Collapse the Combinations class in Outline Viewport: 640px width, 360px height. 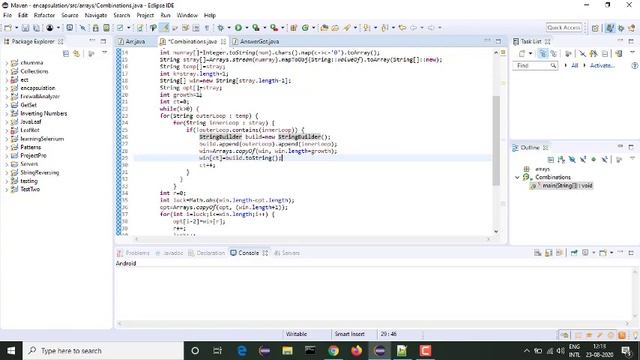tap(517, 177)
